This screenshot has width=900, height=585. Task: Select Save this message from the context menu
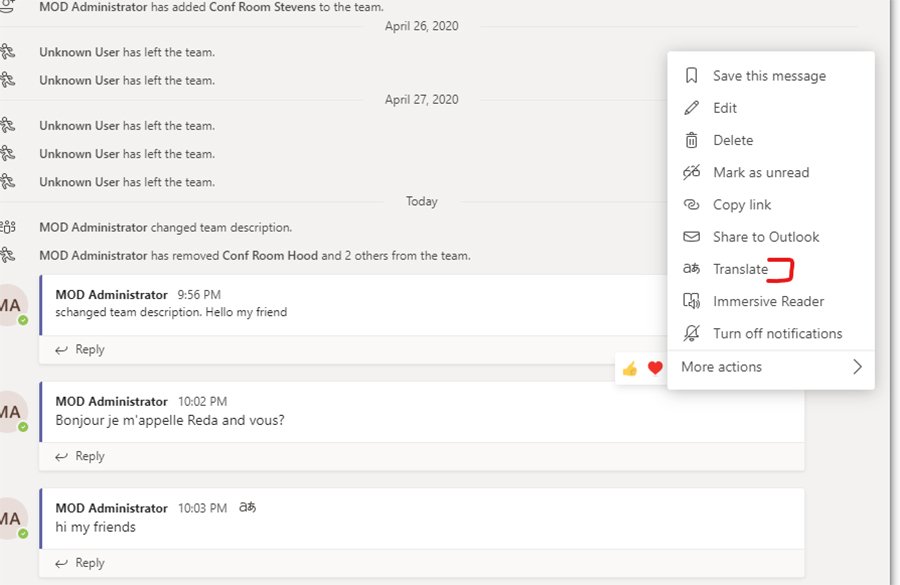(x=770, y=75)
